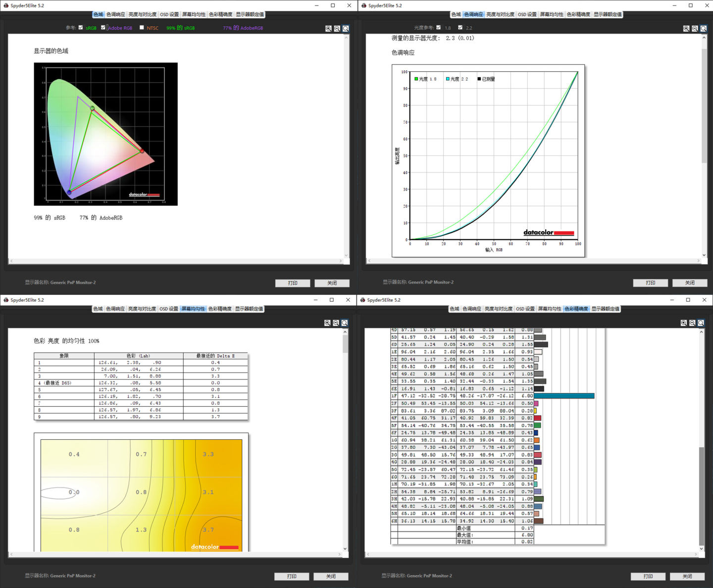
Task: Select fit-view magnifier in the 色域 gamut window
Action: (346, 29)
